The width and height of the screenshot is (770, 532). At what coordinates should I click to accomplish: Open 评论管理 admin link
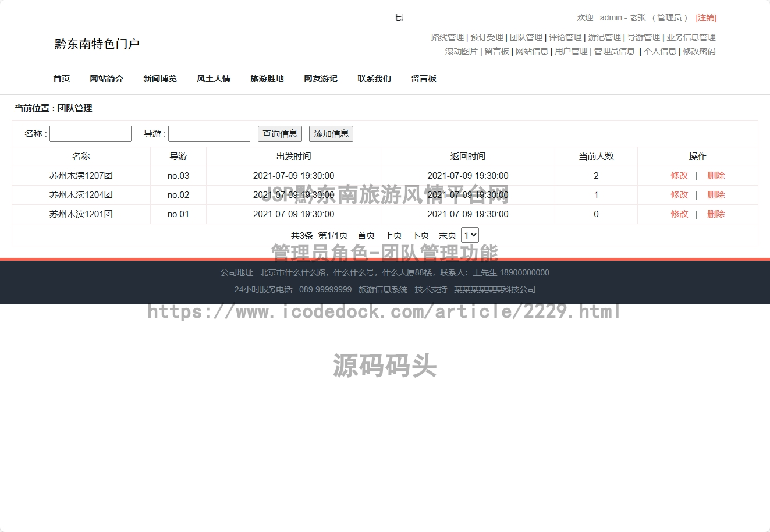point(565,37)
